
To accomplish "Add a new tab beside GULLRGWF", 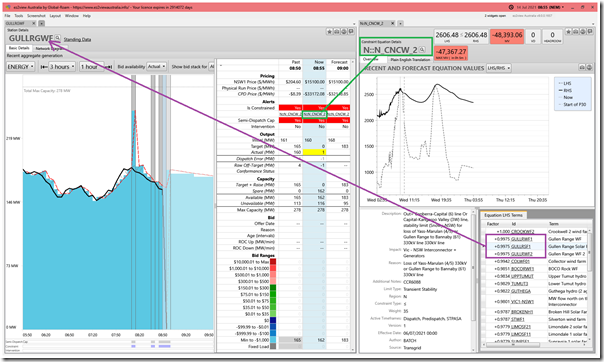I will click(x=41, y=23).
